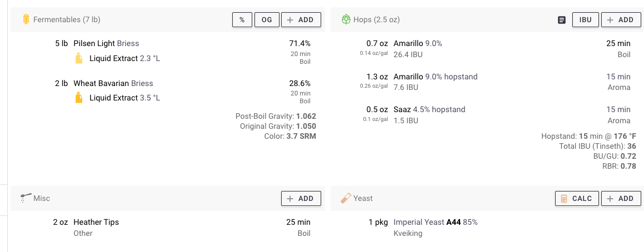Open the yeast CALC calculator button
The image size is (644, 252).
point(577,199)
